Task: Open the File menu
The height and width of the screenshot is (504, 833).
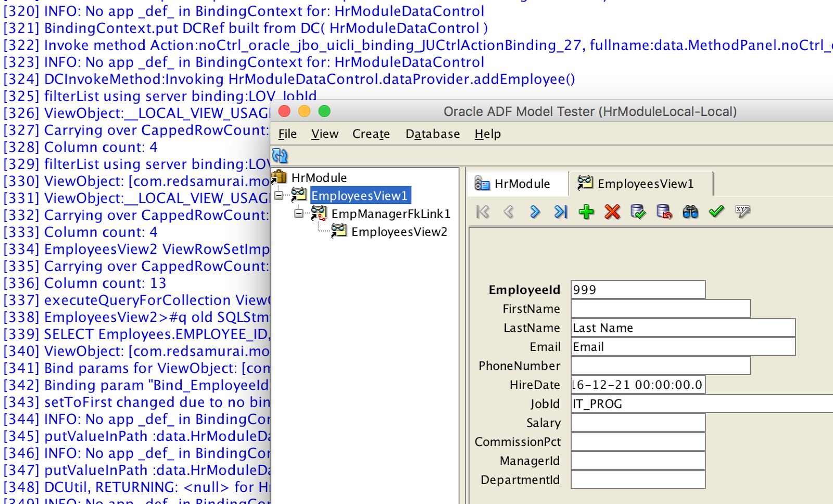Action: 287,134
